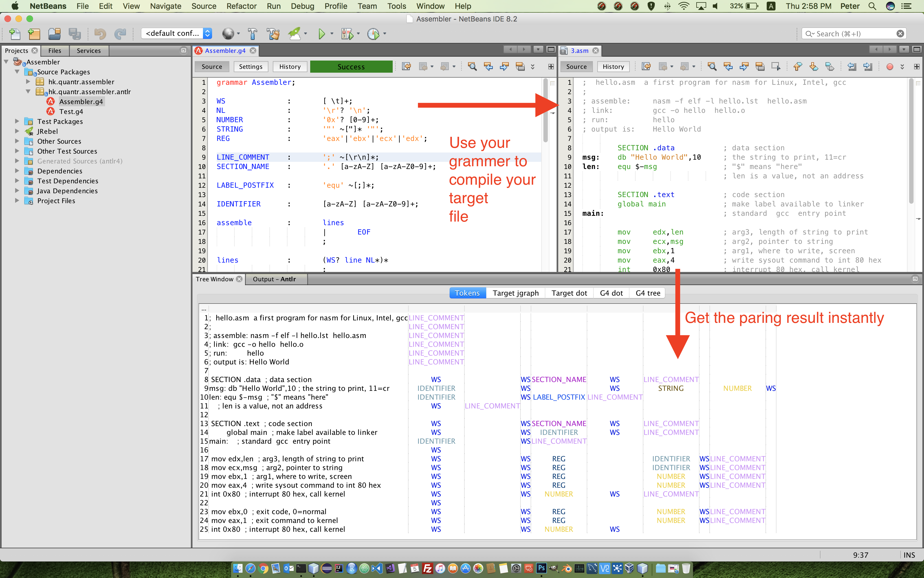
Task: Click the JRebel rocket icon
Action: coord(295,34)
